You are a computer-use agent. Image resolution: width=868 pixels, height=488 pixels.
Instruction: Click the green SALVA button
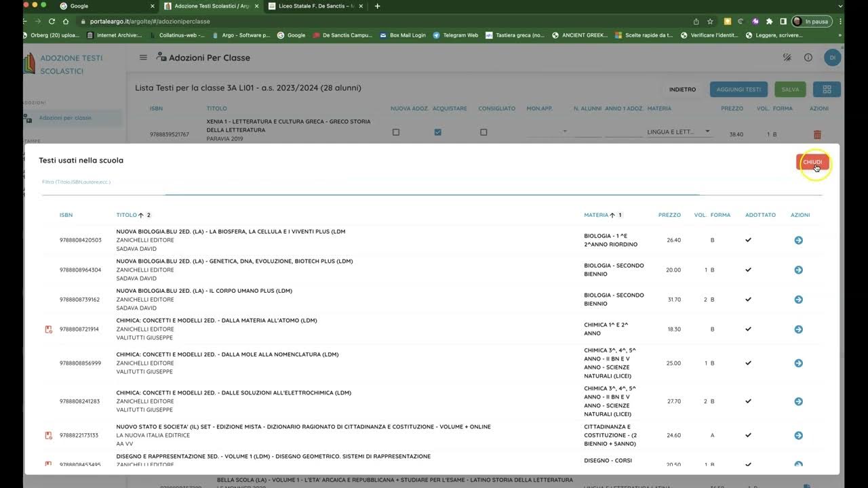click(790, 89)
